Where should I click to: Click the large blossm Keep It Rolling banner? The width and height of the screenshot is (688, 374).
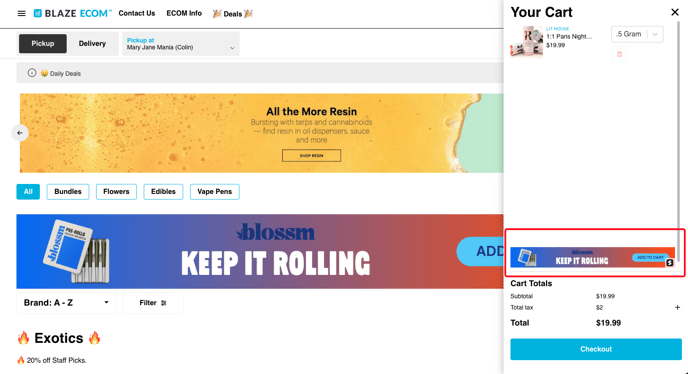[x=260, y=251]
